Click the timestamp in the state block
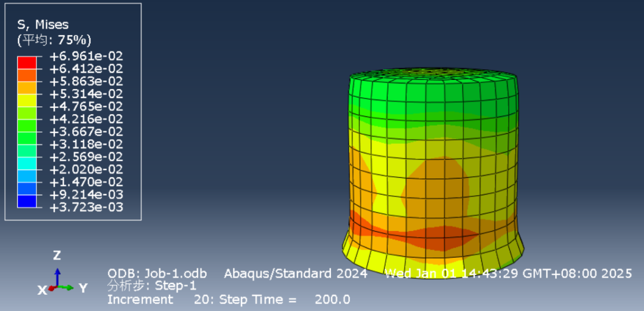The image size is (644, 311). (508, 273)
